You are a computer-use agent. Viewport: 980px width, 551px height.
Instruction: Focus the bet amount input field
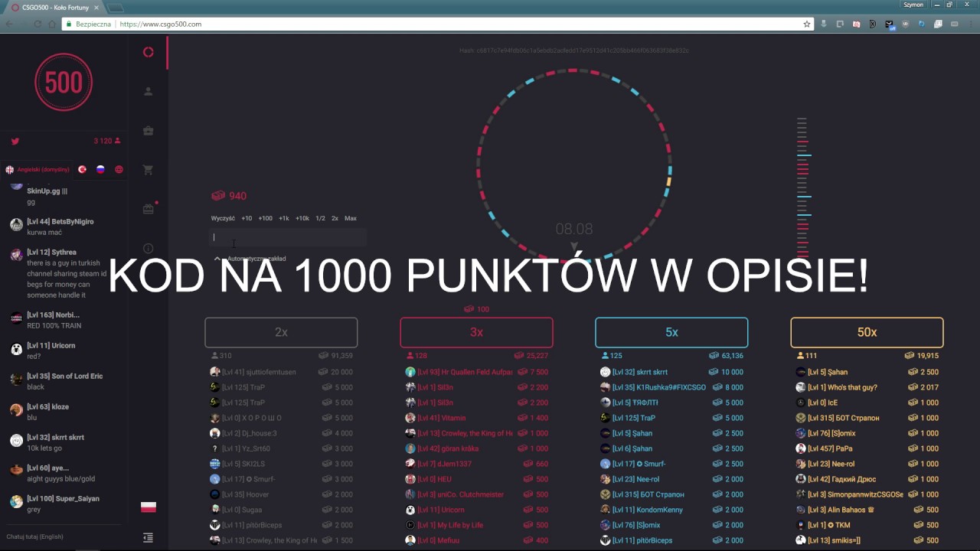pyautogui.click(x=288, y=237)
